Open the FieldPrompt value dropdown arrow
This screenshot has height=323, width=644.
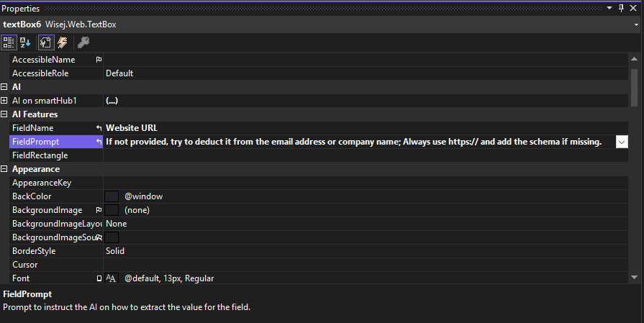622,142
